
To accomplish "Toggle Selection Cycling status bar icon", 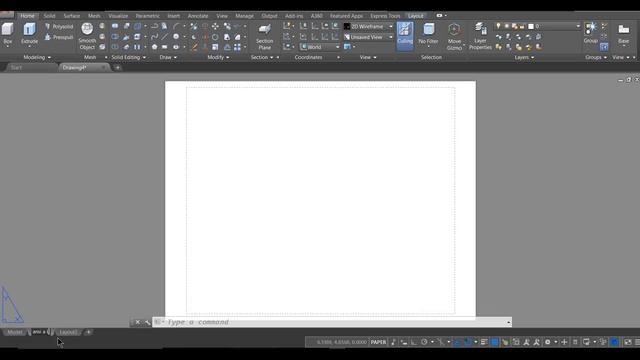I will point(505,342).
